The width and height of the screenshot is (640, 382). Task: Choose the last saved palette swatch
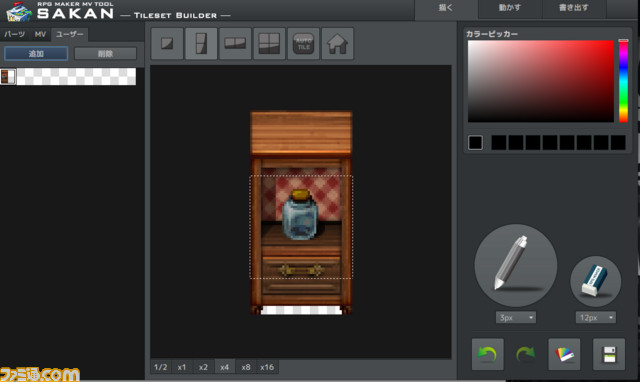point(618,143)
